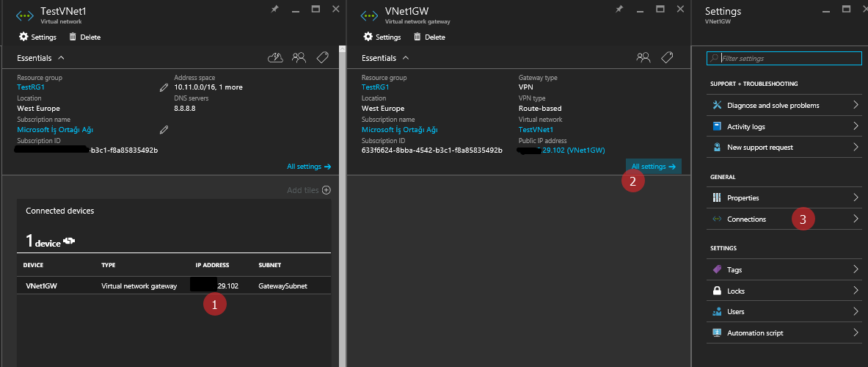Open Users setting
The width and height of the screenshot is (868, 367).
[784, 312]
